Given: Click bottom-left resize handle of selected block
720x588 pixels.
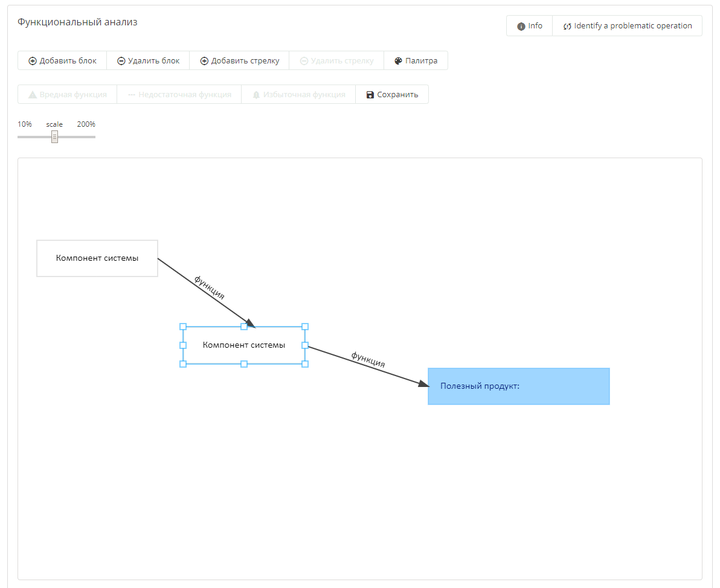Looking at the screenshot, I should pyautogui.click(x=183, y=364).
